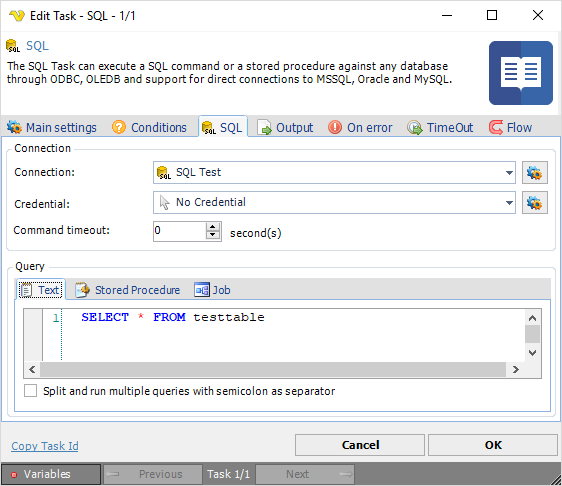
Task: Click the Previous task button
Action: pos(153,474)
